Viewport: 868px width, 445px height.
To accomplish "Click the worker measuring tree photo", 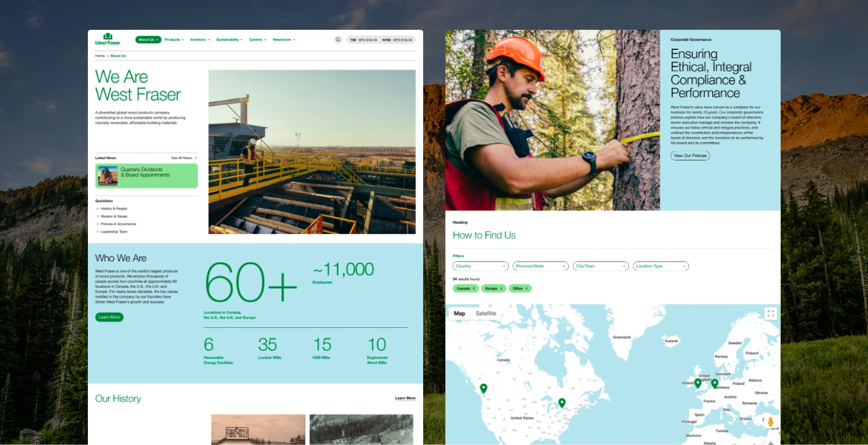I will coord(552,120).
